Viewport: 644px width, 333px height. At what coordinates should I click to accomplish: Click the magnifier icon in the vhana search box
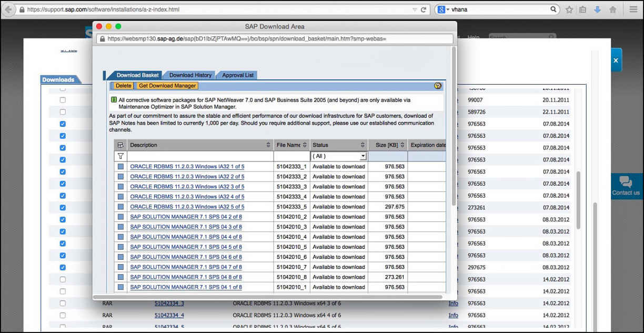click(554, 9)
